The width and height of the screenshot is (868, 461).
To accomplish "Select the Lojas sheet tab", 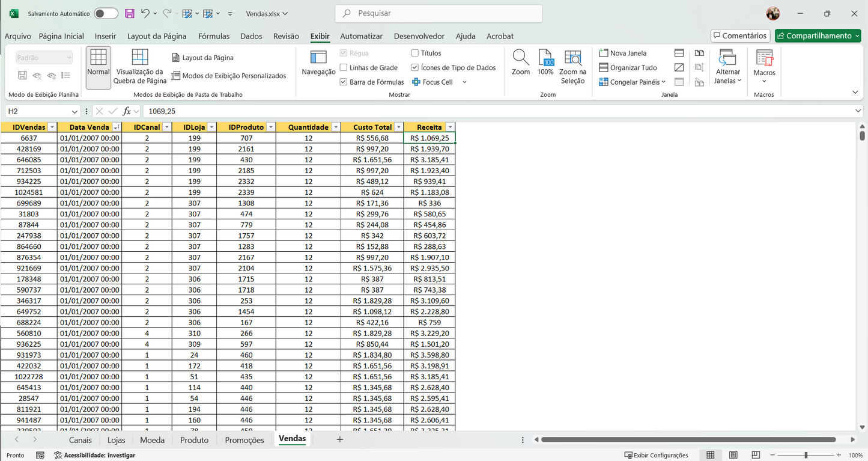I will point(116,439).
